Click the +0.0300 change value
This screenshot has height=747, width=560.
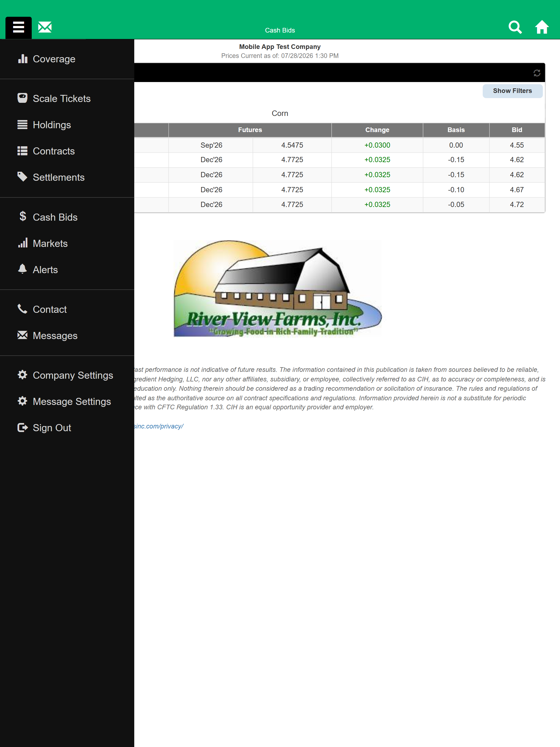tap(377, 145)
